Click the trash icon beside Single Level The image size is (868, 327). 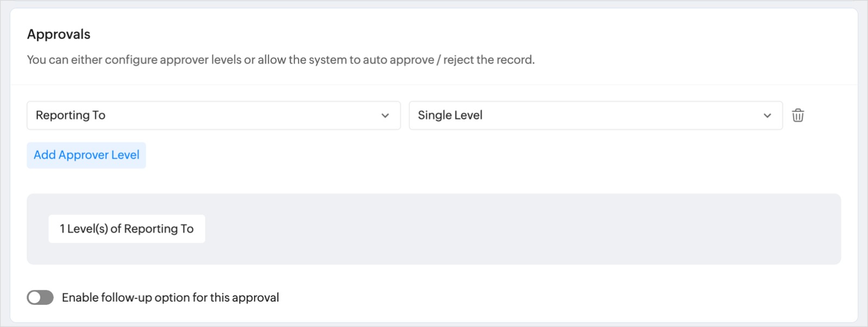[797, 116]
